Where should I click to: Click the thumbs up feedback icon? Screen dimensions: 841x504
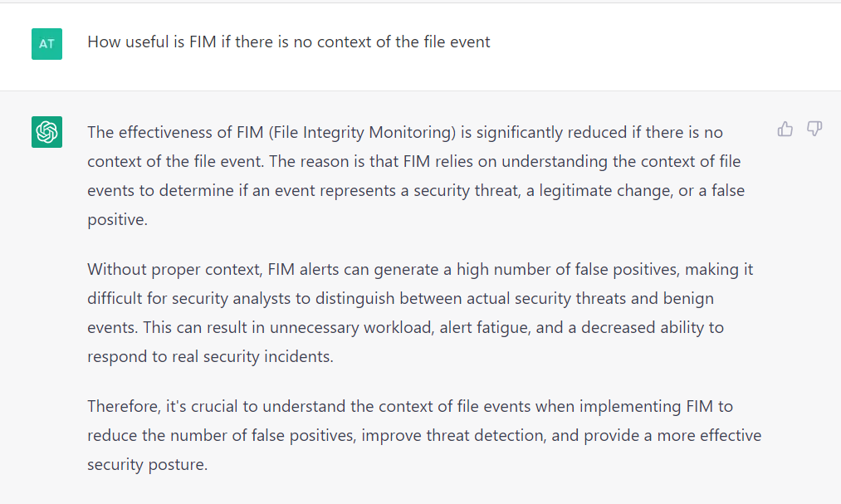785,129
